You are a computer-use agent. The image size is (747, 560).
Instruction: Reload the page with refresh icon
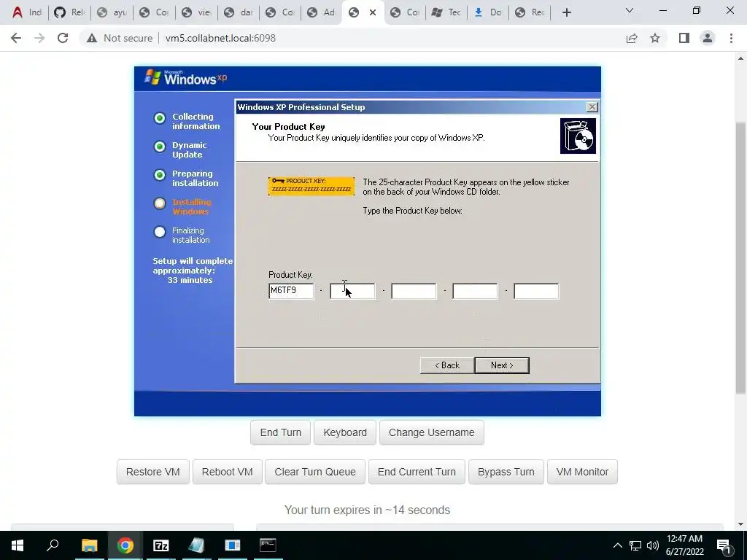click(x=63, y=38)
